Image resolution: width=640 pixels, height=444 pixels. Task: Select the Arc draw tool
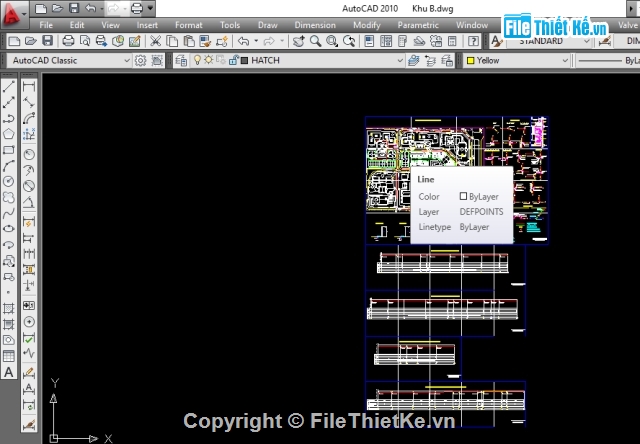9,166
